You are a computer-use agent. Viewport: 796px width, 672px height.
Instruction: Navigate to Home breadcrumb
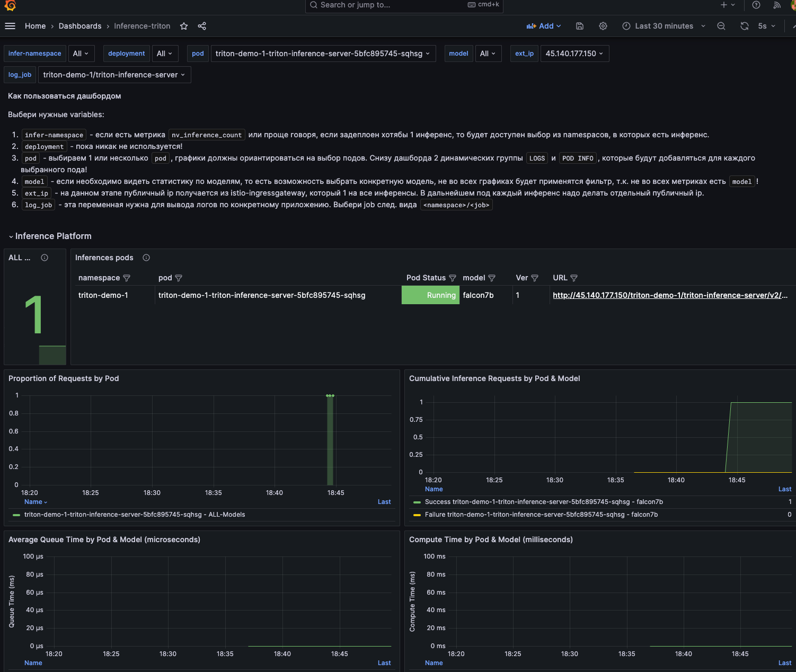pos(35,26)
